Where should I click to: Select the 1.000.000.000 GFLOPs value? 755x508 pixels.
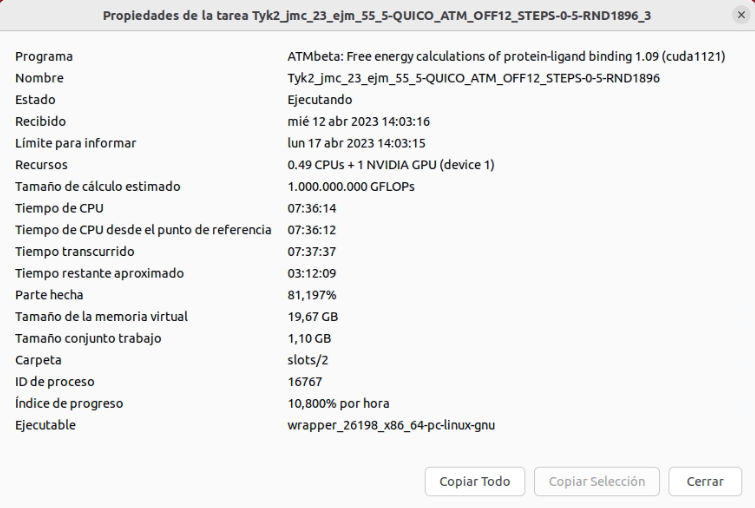coord(351,186)
